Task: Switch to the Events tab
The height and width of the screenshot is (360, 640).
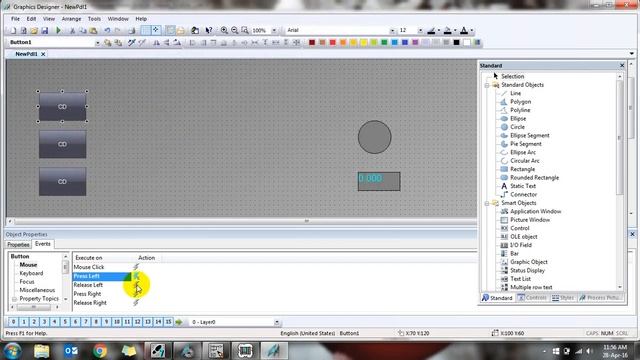Action: tap(43, 244)
